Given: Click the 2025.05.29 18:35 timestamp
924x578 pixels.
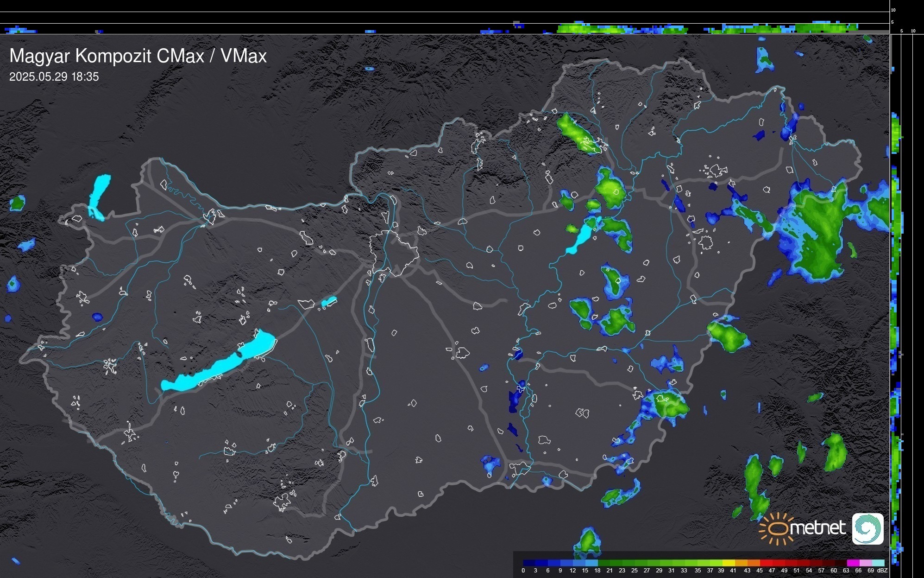Looking at the screenshot, I should pos(54,77).
